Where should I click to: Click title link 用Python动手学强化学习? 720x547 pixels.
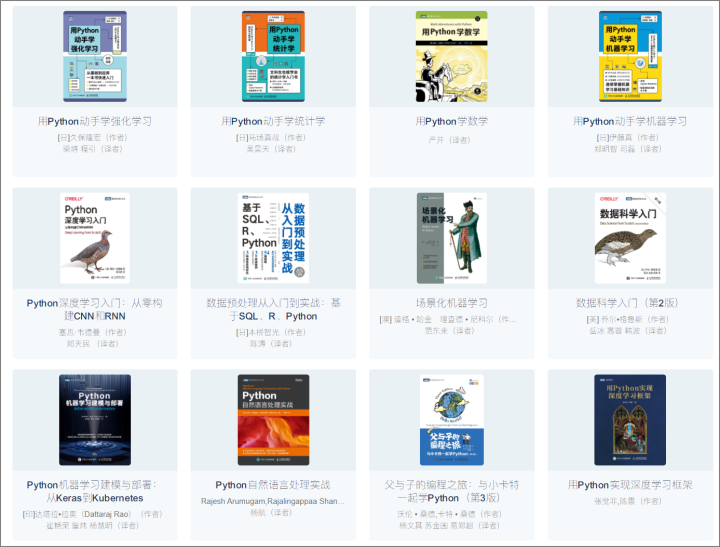tap(95, 121)
